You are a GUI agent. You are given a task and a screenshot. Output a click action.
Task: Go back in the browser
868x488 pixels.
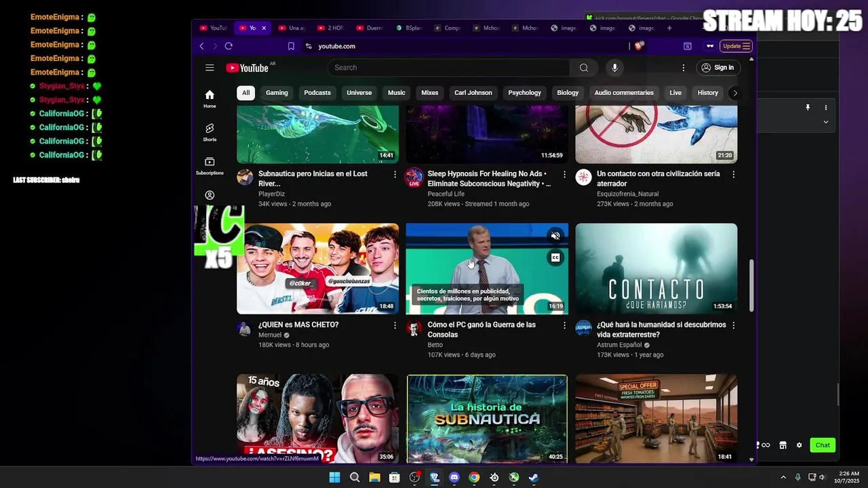click(x=201, y=46)
